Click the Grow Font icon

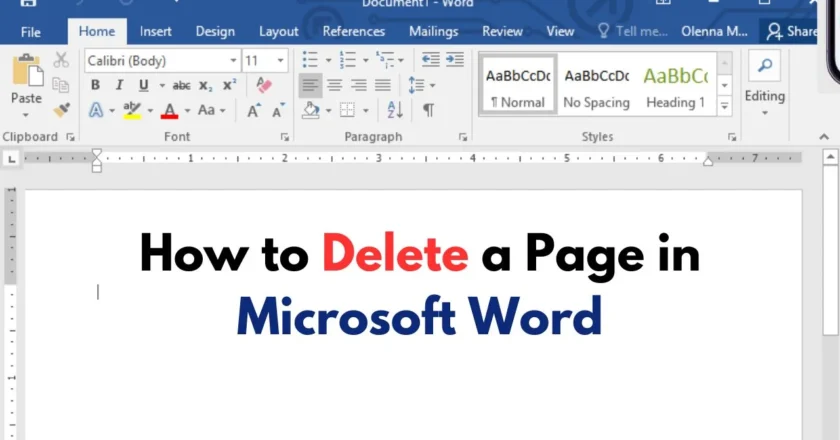click(254, 110)
